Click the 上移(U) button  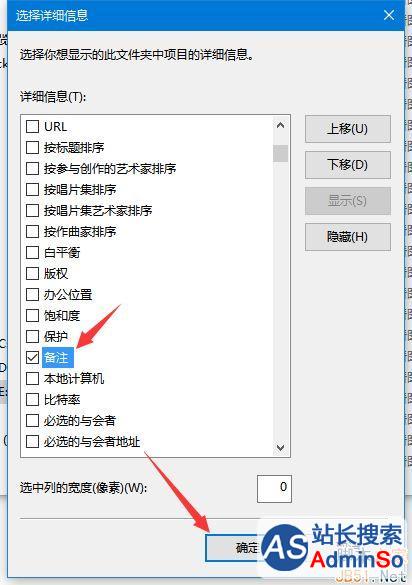tap(348, 129)
